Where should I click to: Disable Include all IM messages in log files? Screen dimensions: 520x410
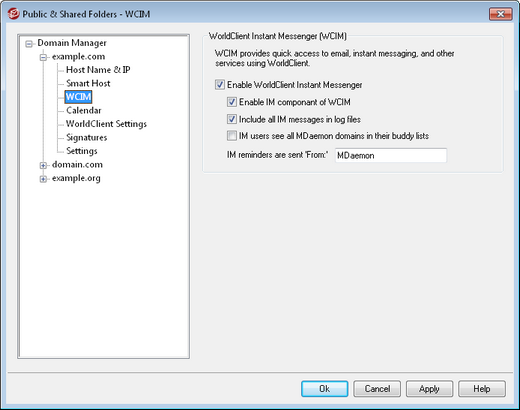pyautogui.click(x=232, y=119)
